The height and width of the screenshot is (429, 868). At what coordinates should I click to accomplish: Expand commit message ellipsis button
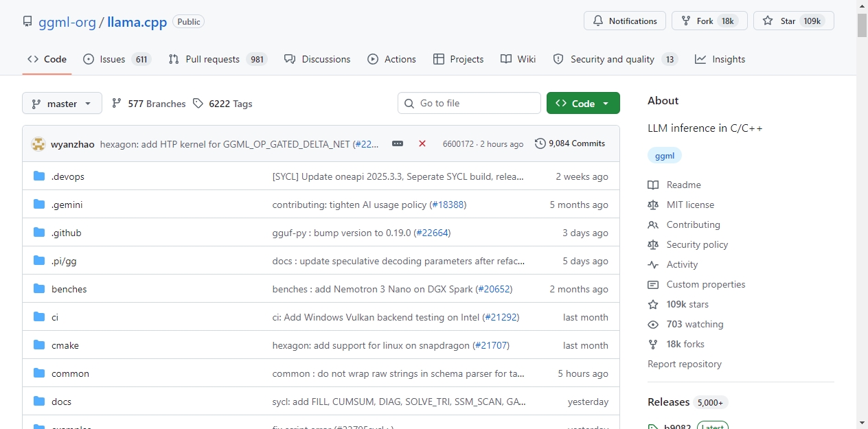point(398,143)
